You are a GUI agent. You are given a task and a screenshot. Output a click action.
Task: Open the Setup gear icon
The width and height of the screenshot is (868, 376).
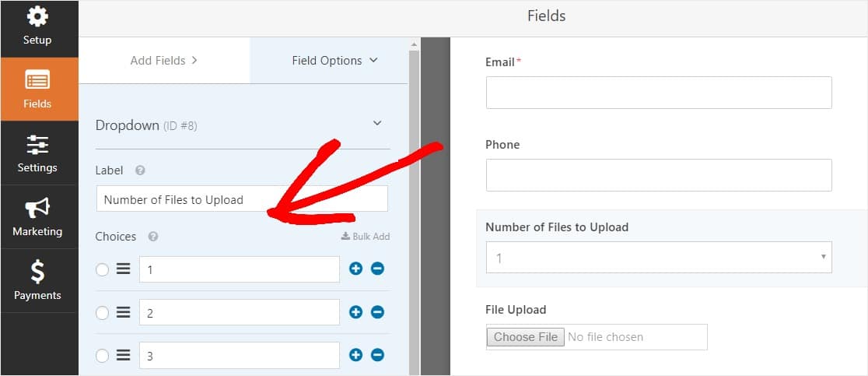pyautogui.click(x=37, y=17)
